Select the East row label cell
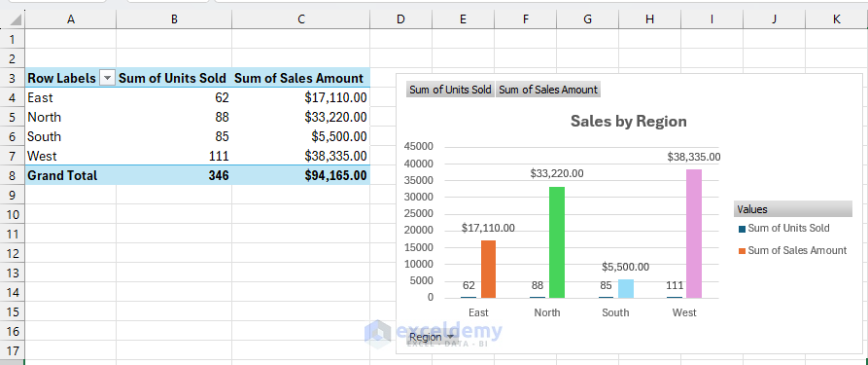Screen dimensions: 868x365 point(71,97)
